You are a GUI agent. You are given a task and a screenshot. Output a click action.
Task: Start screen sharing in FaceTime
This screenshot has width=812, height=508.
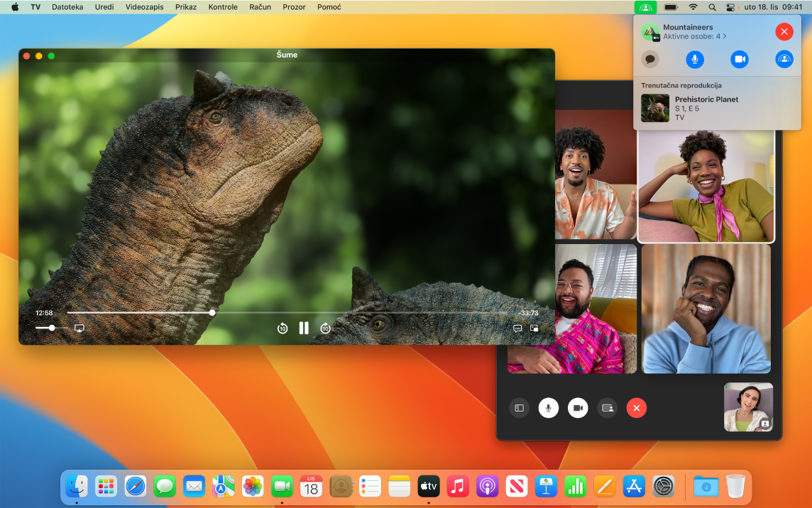(607, 407)
